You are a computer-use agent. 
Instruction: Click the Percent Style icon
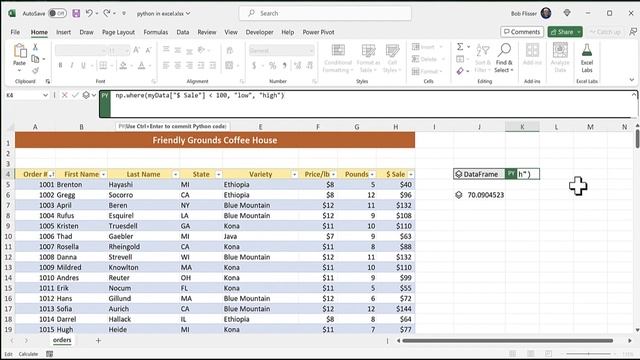(272, 65)
